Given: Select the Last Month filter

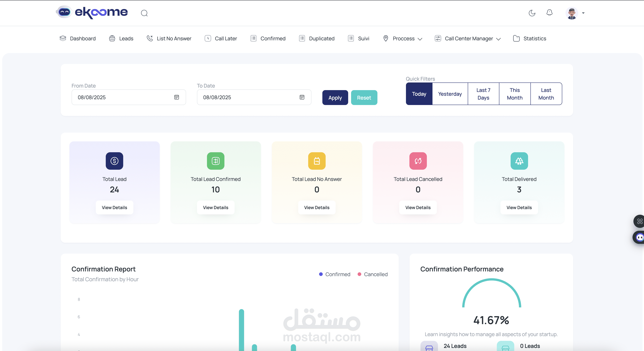Looking at the screenshot, I should 546,94.
